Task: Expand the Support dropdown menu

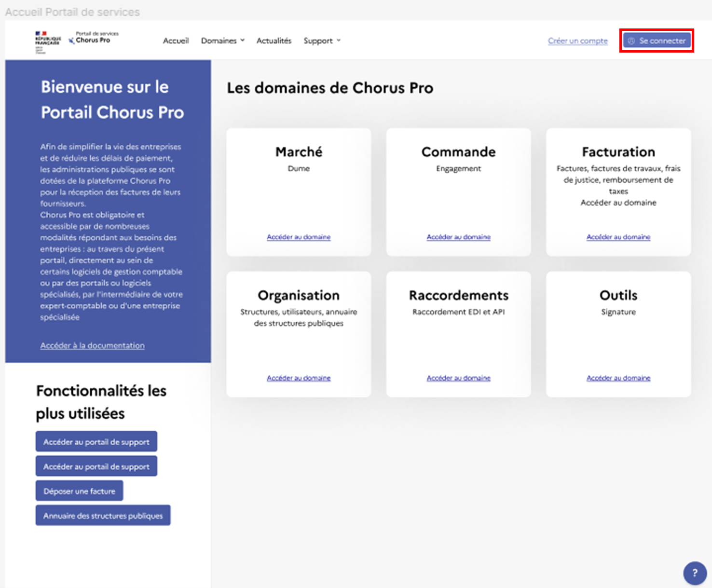Action: pos(322,41)
